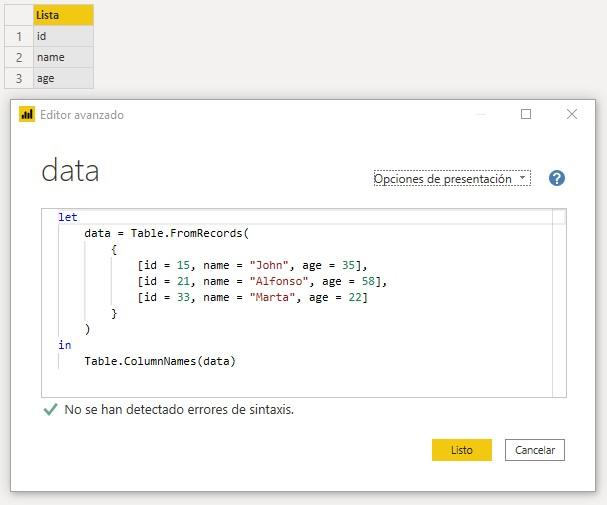Click the table corner select-all cell
Screen dimensions: 607x505
click(18, 15)
